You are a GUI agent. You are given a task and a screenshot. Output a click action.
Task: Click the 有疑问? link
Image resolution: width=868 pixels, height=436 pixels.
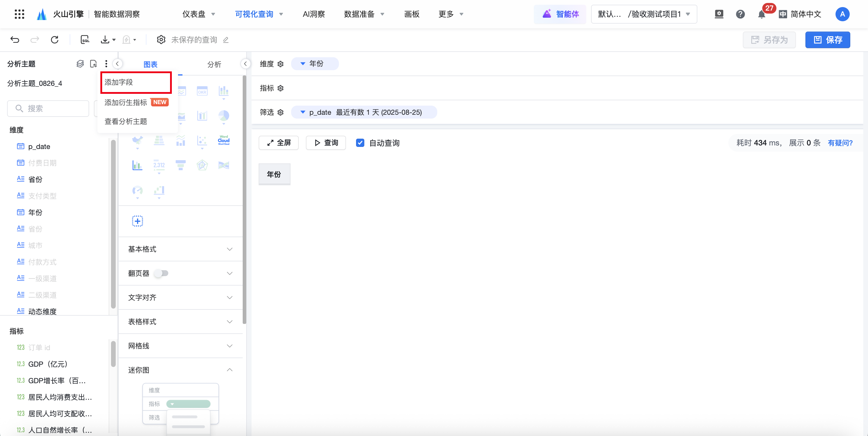click(x=840, y=143)
